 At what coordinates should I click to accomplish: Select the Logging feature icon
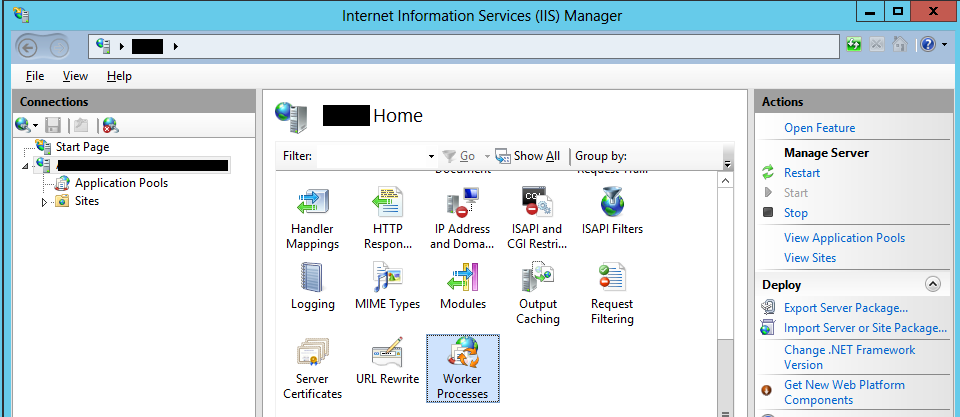coord(312,279)
